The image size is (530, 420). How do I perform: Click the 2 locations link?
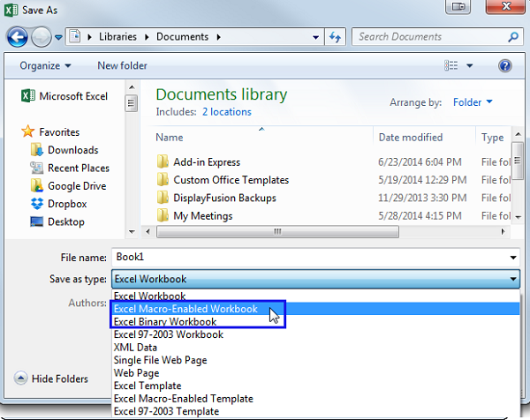point(226,112)
